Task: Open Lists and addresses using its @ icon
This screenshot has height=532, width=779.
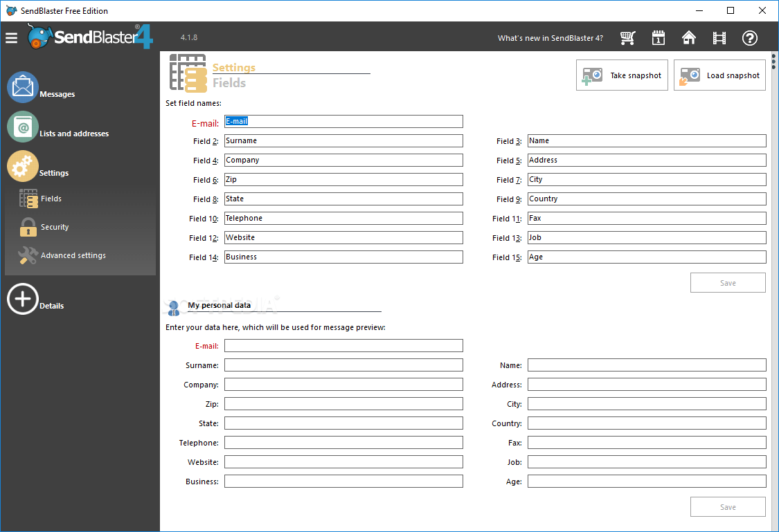Action: 23,127
